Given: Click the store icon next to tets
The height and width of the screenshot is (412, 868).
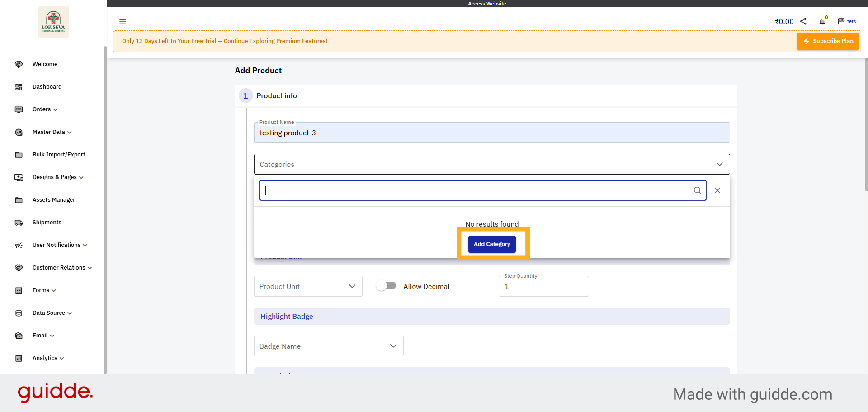Looking at the screenshot, I should click(841, 21).
